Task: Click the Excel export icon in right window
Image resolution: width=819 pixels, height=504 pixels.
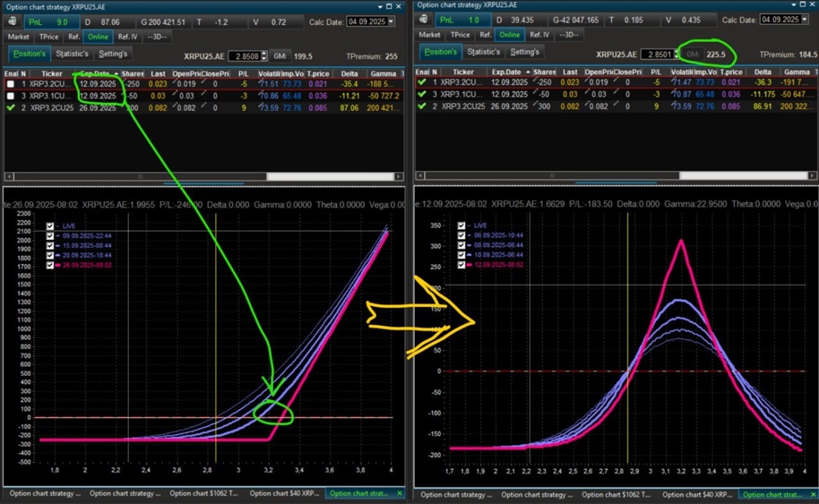Action: coord(424,19)
